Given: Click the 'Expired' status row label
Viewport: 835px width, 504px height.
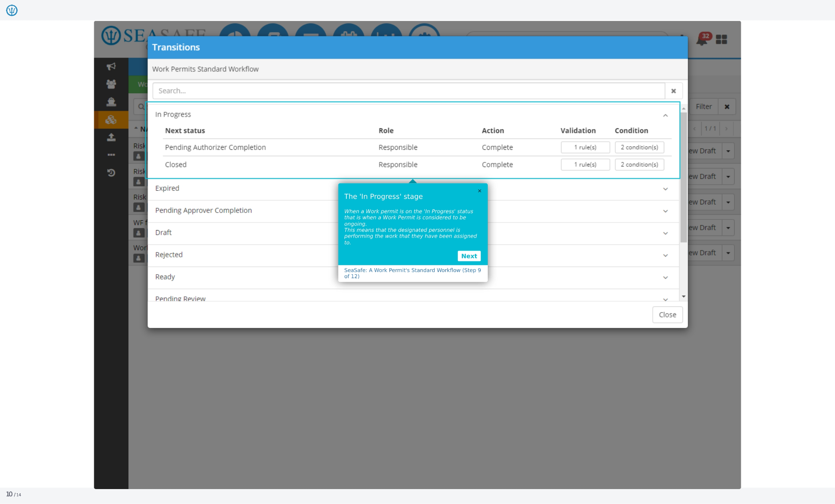Looking at the screenshot, I should point(167,189).
